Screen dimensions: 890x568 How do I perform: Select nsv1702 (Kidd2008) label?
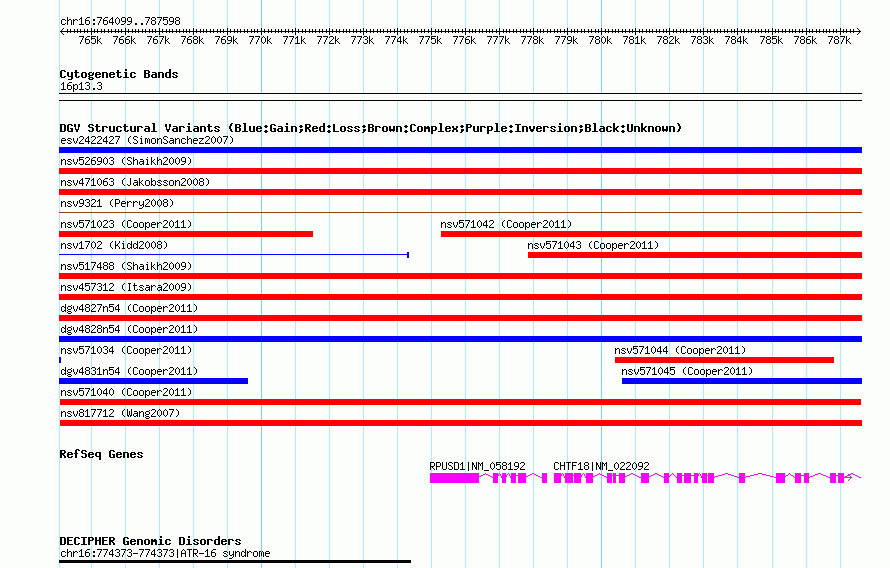[114, 245]
